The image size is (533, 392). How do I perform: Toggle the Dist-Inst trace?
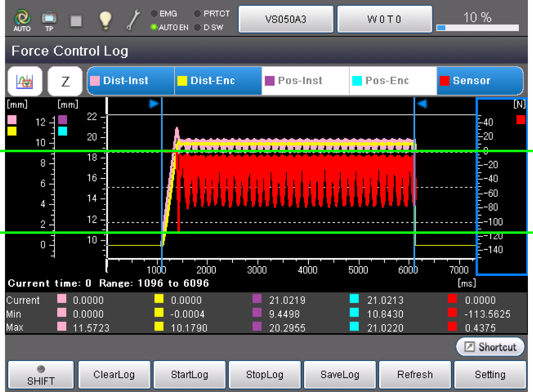pos(131,81)
